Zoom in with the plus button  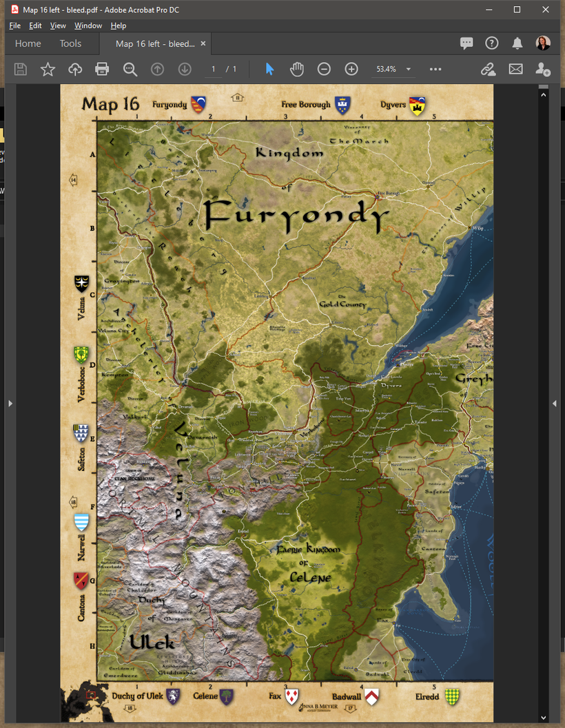click(351, 69)
